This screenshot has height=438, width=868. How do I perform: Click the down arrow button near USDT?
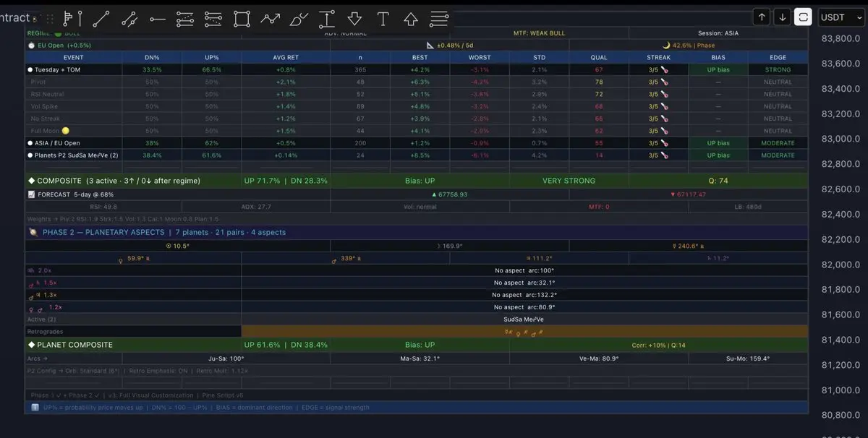(x=782, y=17)
